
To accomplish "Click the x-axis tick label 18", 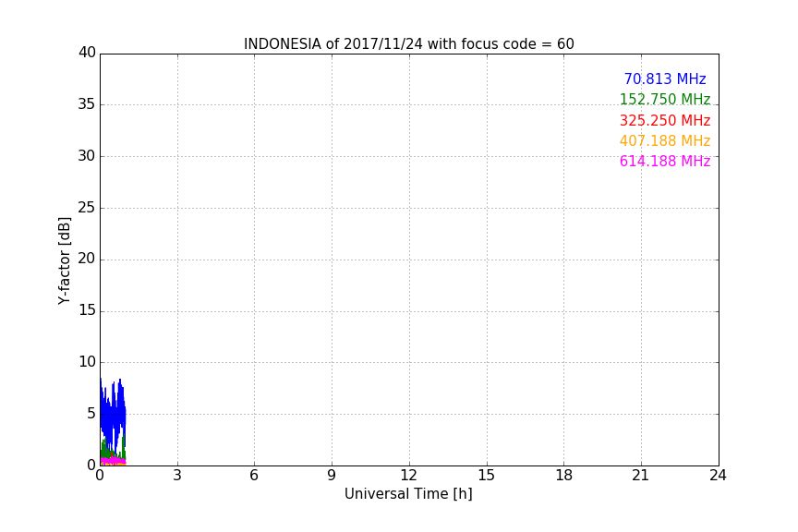I will click(564, 476).
